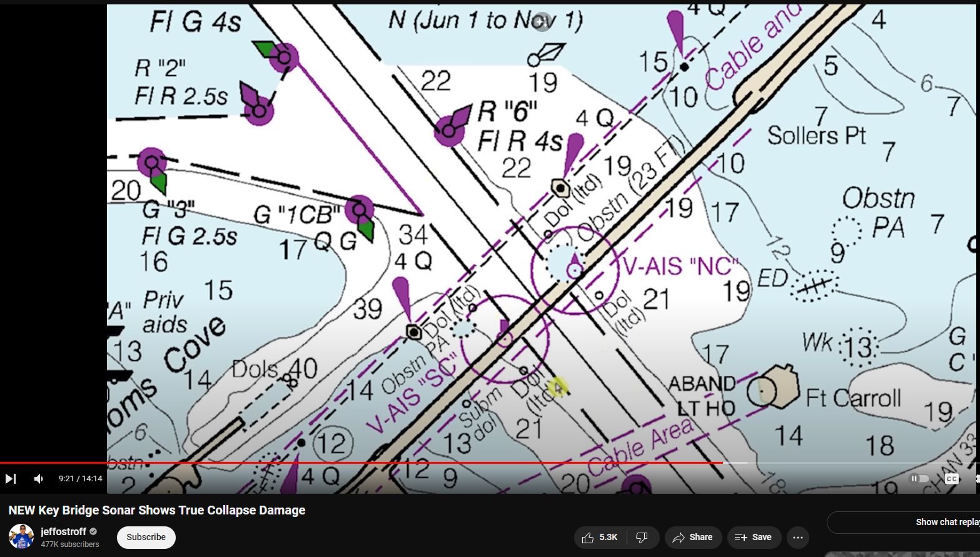Image resolution: width=980 pixels, height=557 pixels.
Task: Click the verified badge beside jeffostroff
Action: [93, 531]
